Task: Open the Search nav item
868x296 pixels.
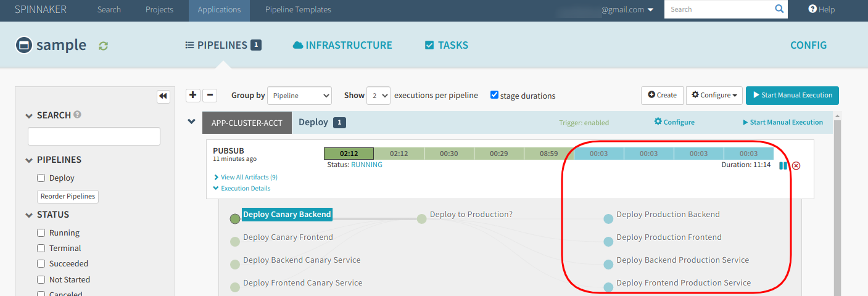Action: (109, 9)
